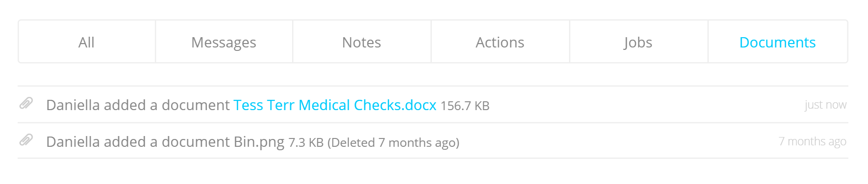Click paperclip icon beside Medical Checks document

coord(26,103)
